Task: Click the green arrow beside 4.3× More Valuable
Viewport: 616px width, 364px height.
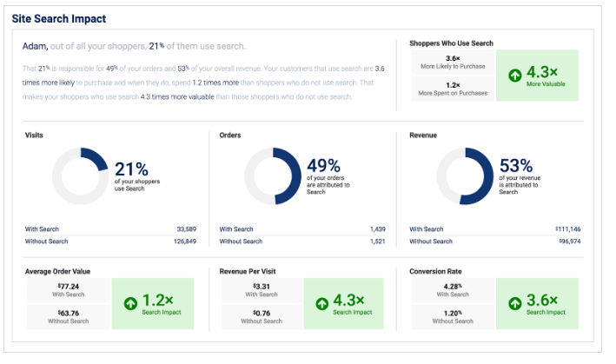Action: [514, 76]
